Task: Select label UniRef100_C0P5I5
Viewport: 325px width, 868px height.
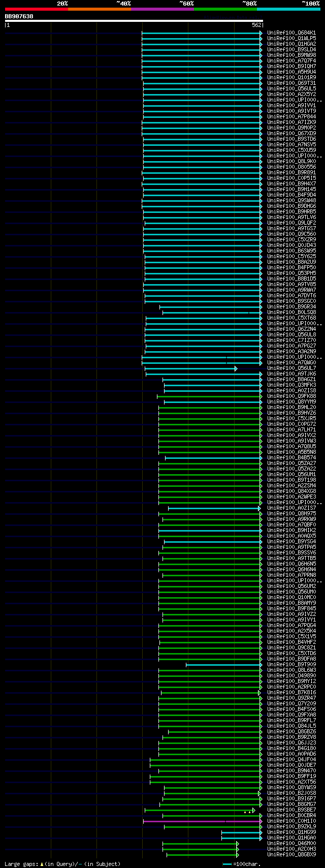Action: pos(291,178)
